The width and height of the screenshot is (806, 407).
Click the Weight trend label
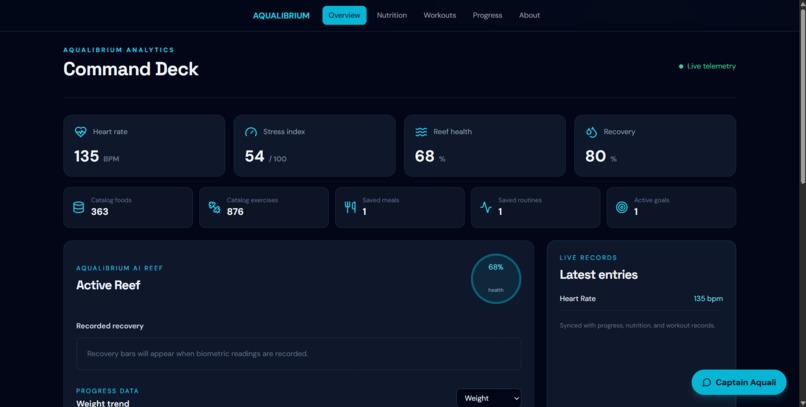coord(103,403)
